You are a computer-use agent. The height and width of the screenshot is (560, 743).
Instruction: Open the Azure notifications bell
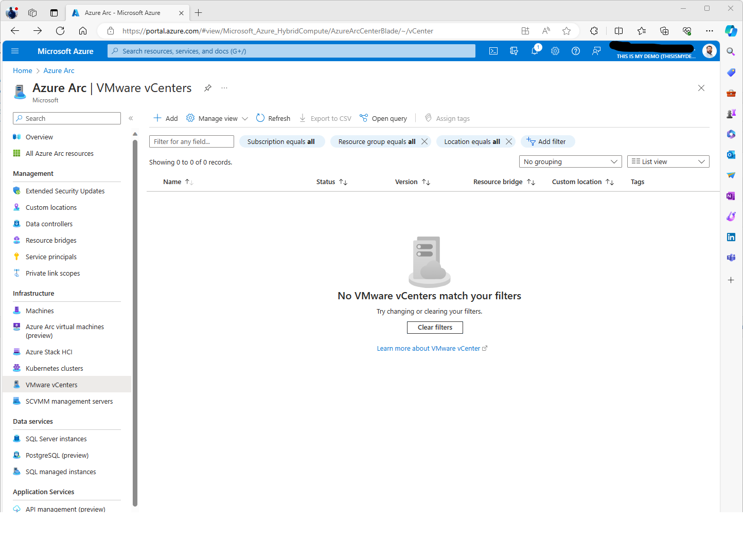pyautogui.click(x=535, y=50)
